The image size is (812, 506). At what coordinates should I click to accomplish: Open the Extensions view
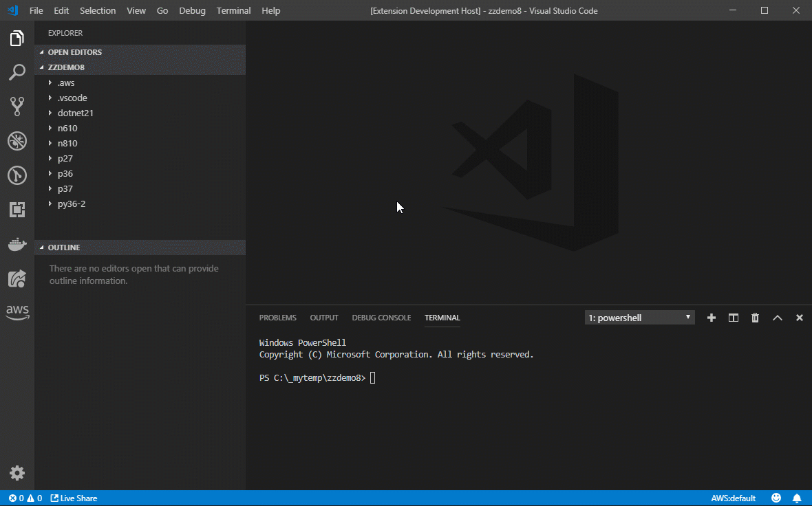pos(17,209)
